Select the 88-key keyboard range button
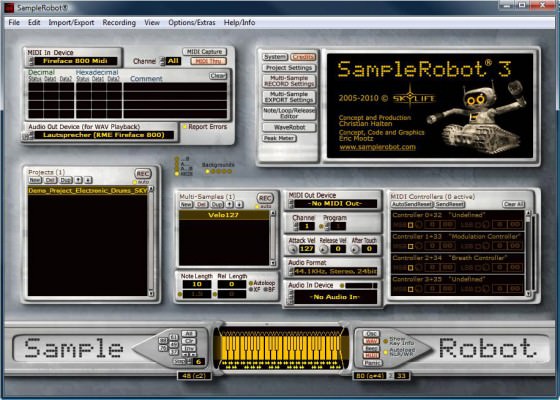 [163, 340]
